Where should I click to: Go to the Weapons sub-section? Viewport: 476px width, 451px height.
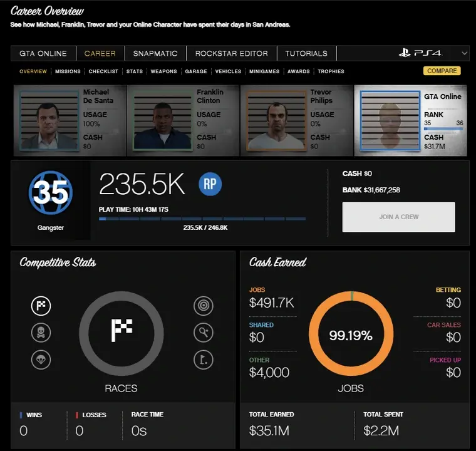(163, 71)
